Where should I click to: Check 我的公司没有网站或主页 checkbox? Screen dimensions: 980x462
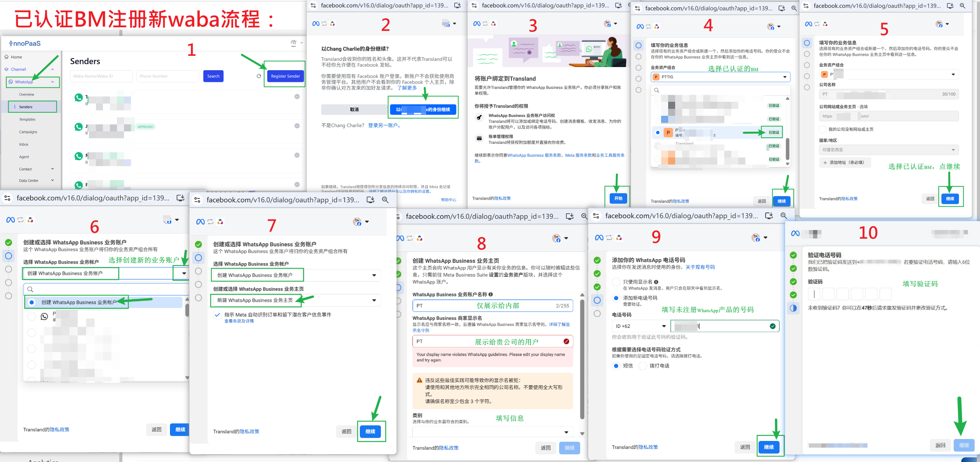click(823, 129)
